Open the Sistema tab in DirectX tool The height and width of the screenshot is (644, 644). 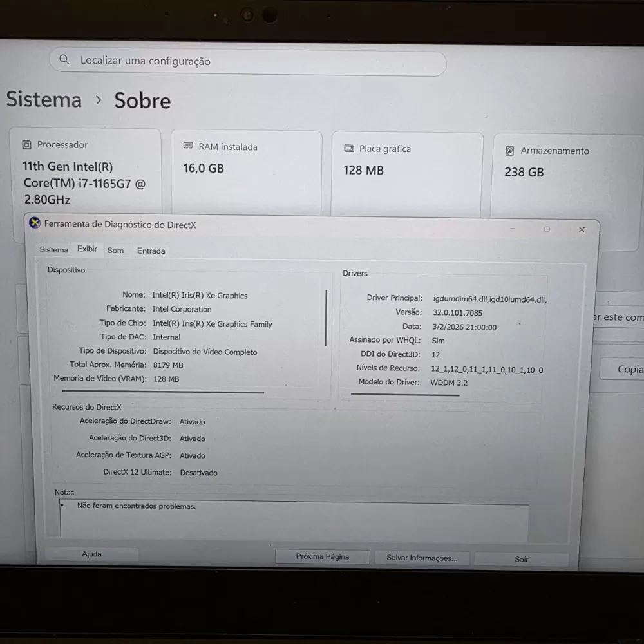click(54, 250)
